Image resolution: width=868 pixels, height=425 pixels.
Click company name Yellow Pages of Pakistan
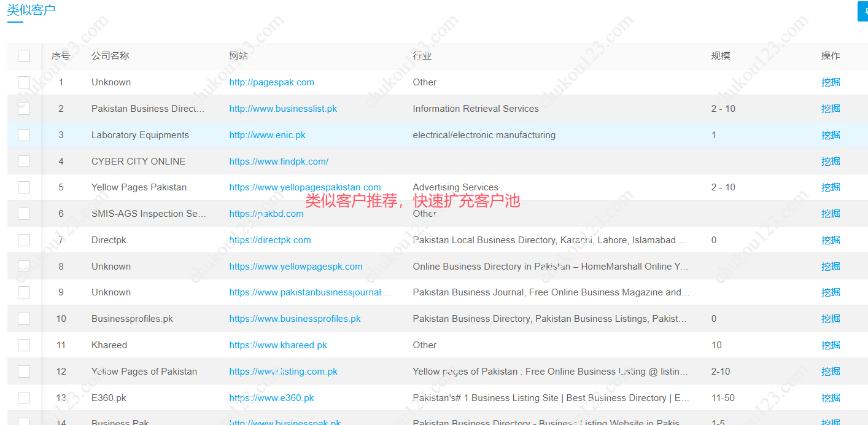(144, 372)
